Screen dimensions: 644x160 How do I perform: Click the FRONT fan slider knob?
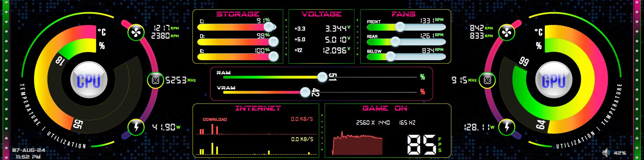point(400,27)
